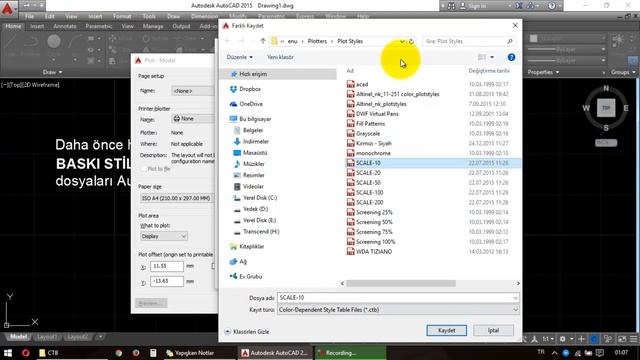This screenshot has width=640, height=360.
Task: Click the Ara: Plot Styles search box
Action: click(464, 41)
